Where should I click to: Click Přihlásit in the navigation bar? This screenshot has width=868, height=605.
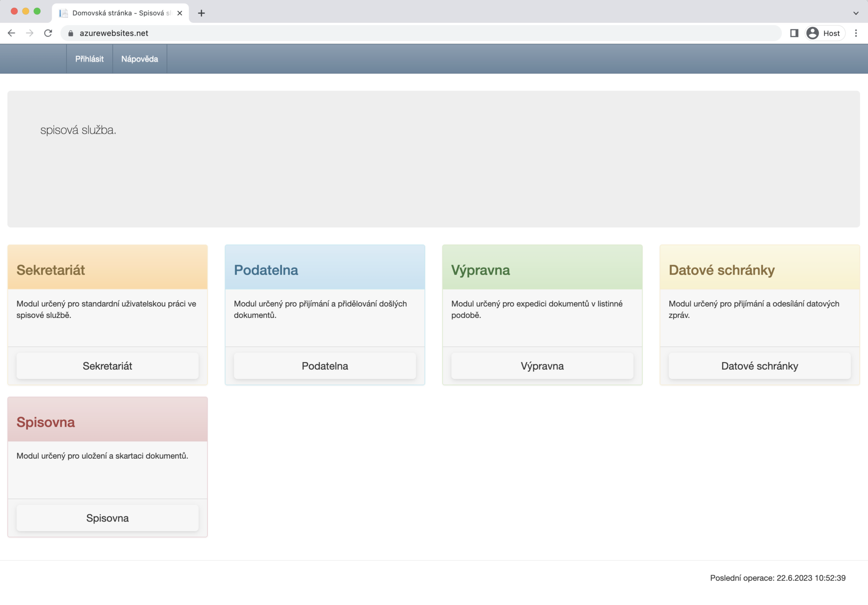(x=89, y=59)
